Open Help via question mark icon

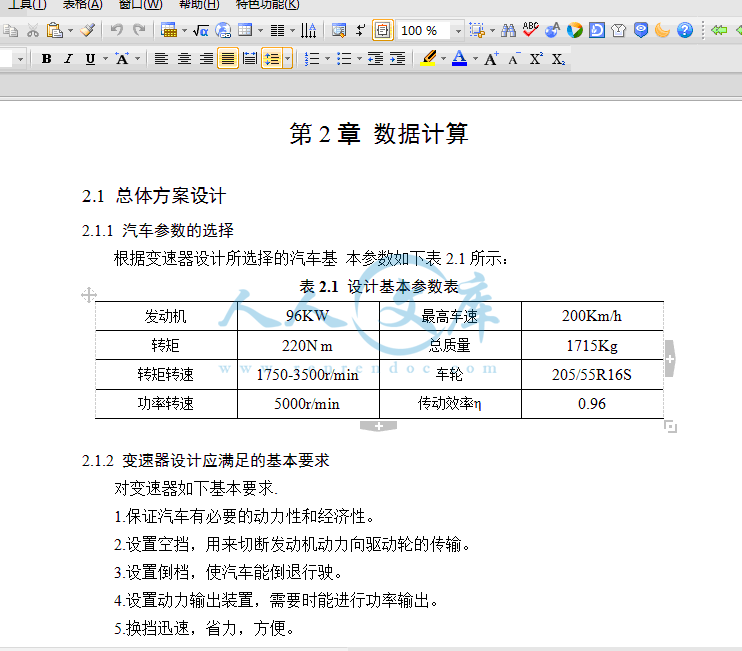(x=685, y=31)
